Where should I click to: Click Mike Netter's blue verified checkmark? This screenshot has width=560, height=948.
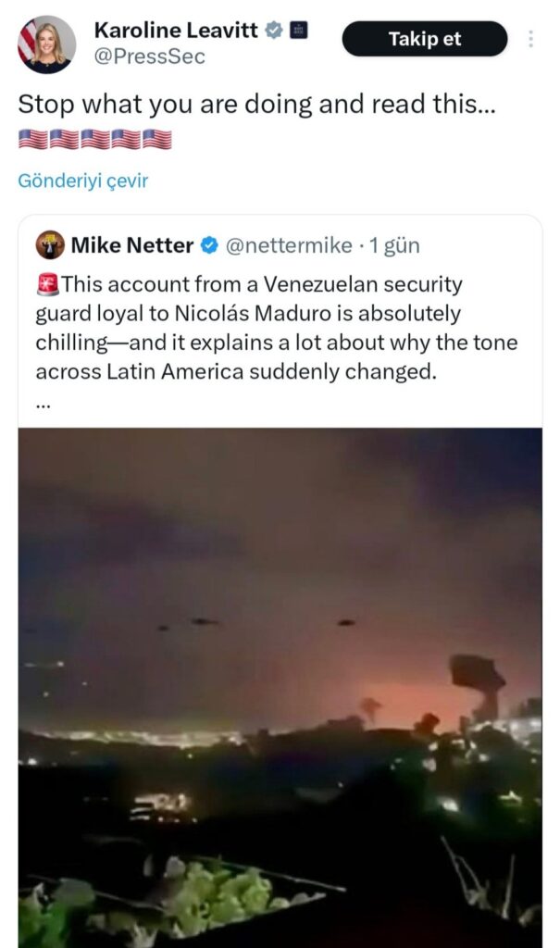coord(210,245)
